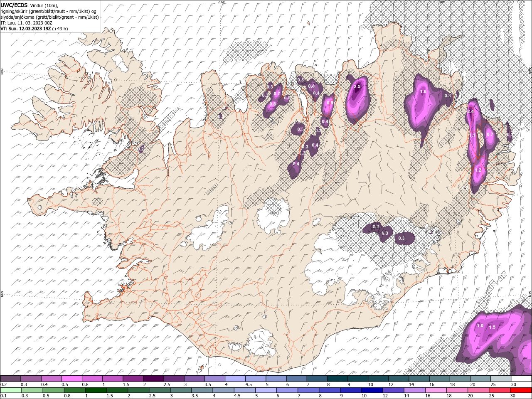The height and width of the screenshot is (399, 532).
Task: Pick the pale grey snow swatch starting at 25
Action: 501,379
